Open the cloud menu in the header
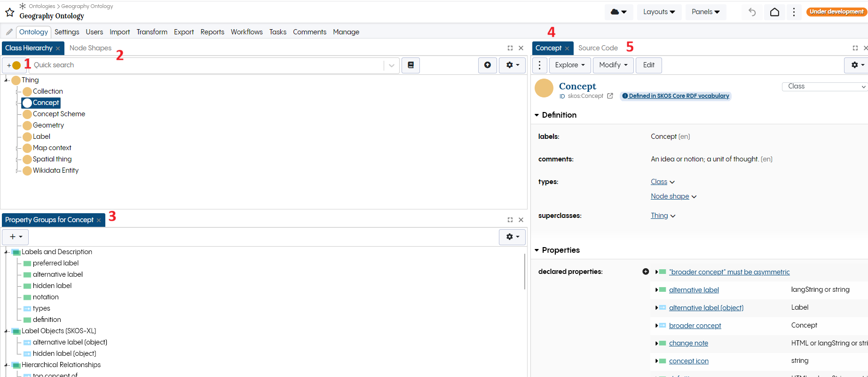The height and width of the screenshot is (377, 868). pyautogui.click(x=619, y=12)
